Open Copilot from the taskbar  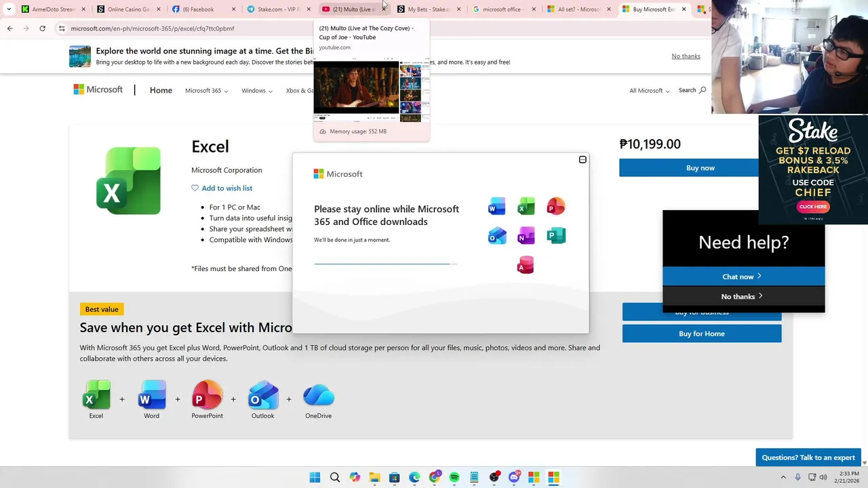[355, 477]
